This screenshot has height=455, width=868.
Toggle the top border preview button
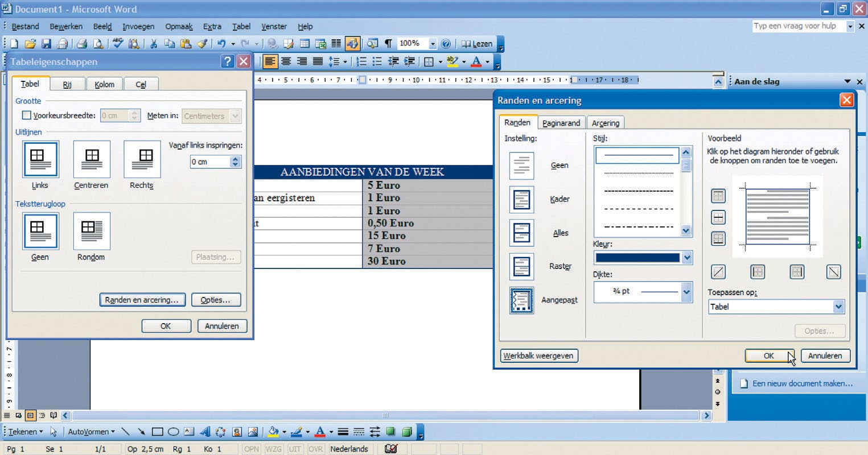tap(718, 196)
